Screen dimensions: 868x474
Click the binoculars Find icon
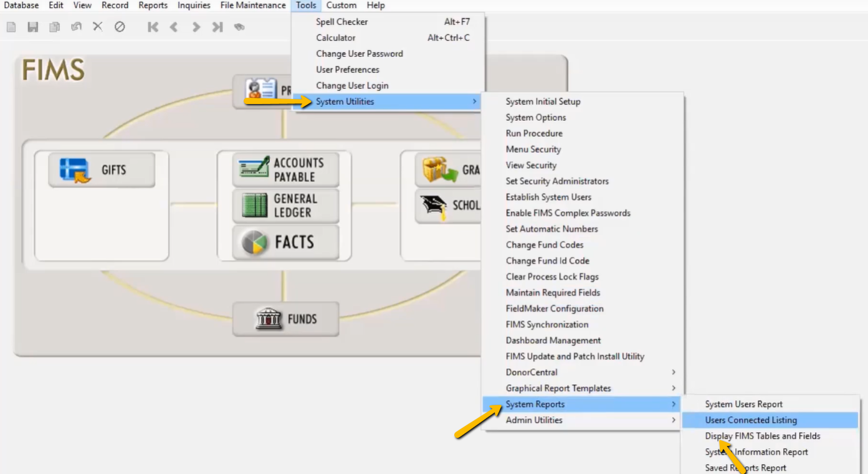(239, 27)
